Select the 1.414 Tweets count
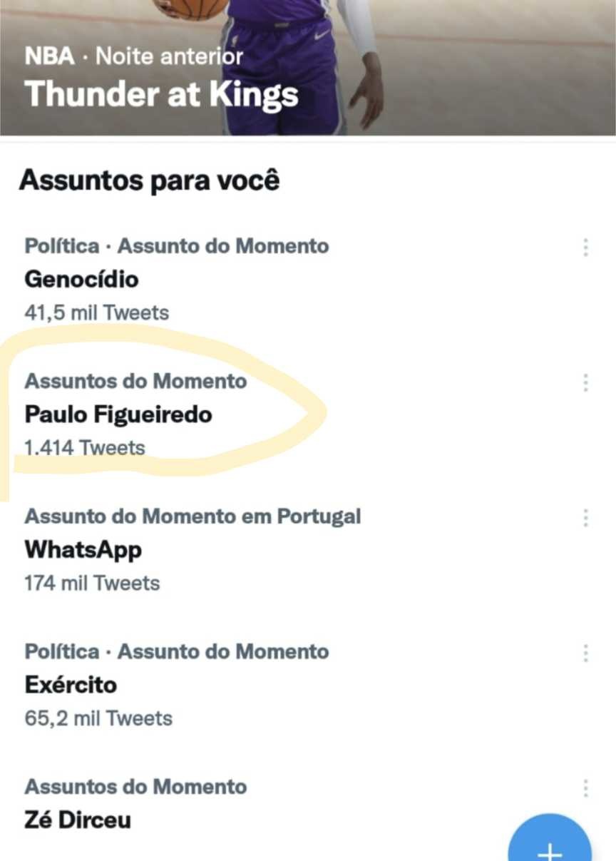This screenshot has height=861, width=616. tap(85, 448)
